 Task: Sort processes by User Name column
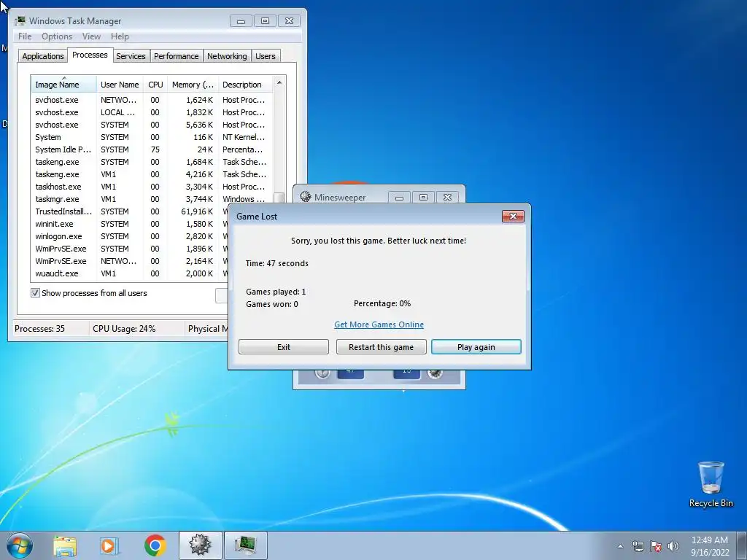[x=120, y=85]
